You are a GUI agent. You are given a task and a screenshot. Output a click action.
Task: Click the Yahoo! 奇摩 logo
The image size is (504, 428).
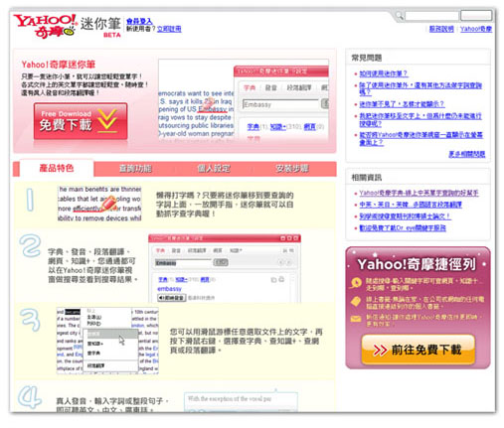tap(45, 26)
